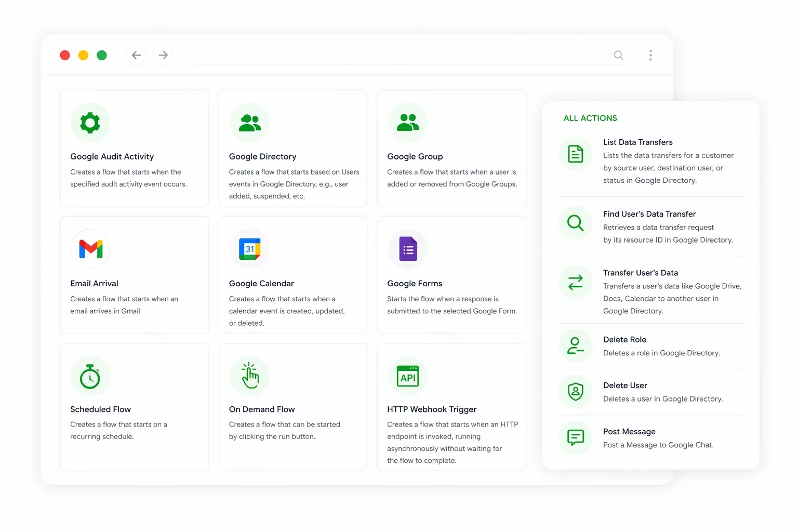Click the Gmail Email Arrival icon
The height and width of the screenshot is (532, 798).
[x=90, y=249]
